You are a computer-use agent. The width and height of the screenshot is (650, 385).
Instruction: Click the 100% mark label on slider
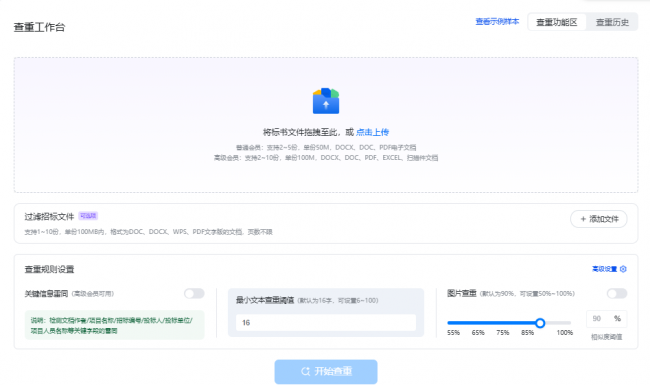[x=565, y=333]
